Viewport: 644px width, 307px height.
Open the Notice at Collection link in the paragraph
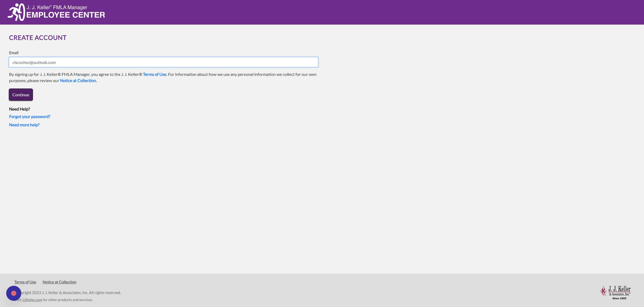[78, 81]
